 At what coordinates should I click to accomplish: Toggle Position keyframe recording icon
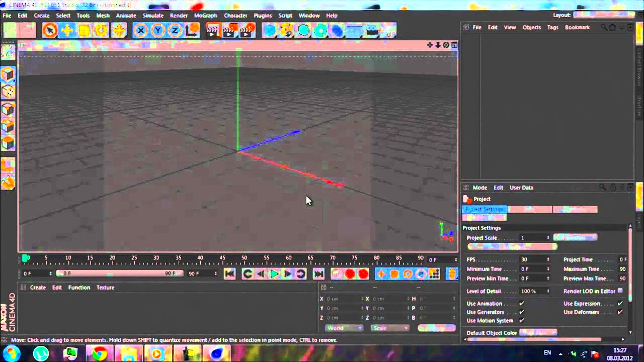(x=381, y=274)
